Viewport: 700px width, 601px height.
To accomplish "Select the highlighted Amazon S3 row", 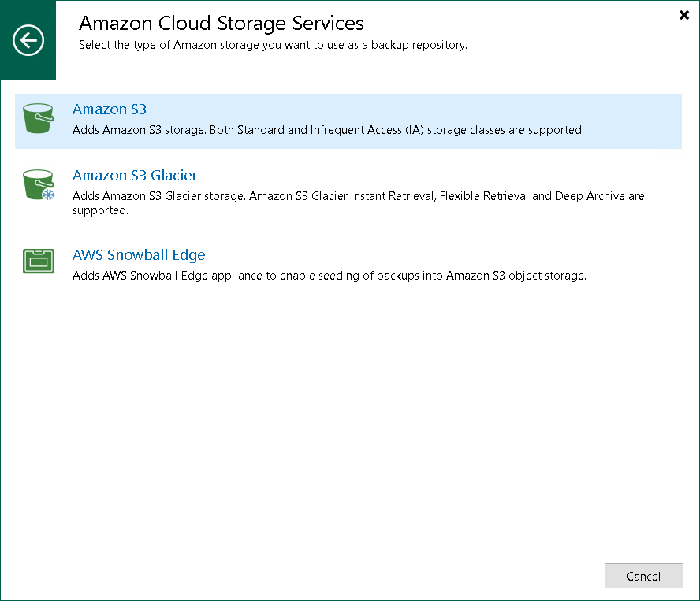I will tap(347, 121).
